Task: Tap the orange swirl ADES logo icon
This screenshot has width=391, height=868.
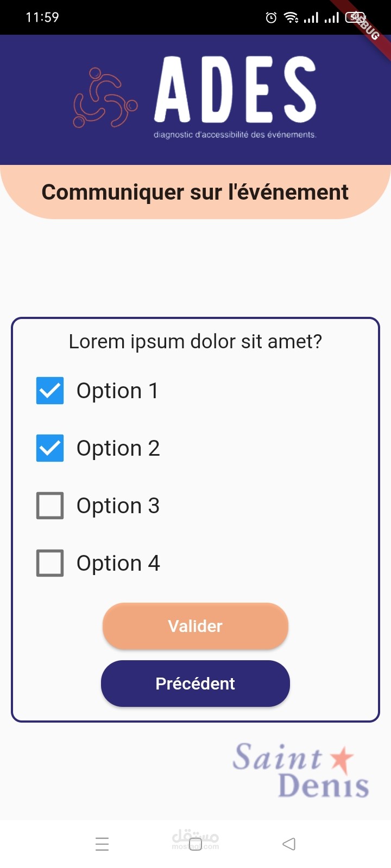Action: click(x=105, y=98)
